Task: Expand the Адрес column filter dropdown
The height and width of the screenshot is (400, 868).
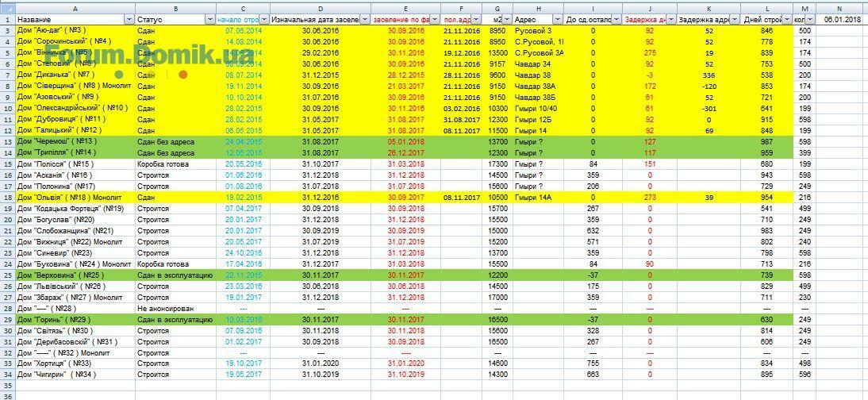Action: (556, 18)
